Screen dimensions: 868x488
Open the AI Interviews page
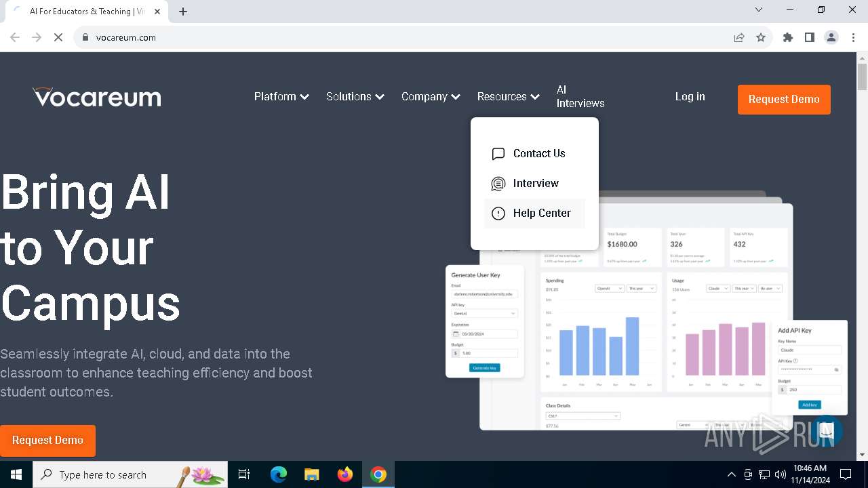(x=580, y=97)
